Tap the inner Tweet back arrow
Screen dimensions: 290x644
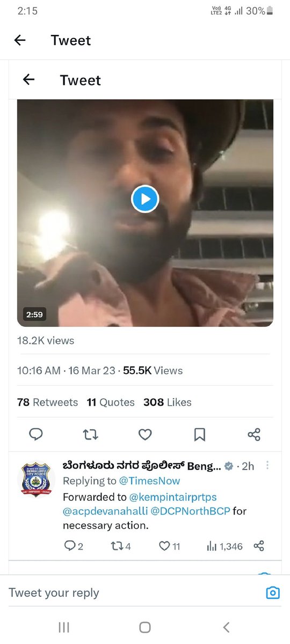28,80
